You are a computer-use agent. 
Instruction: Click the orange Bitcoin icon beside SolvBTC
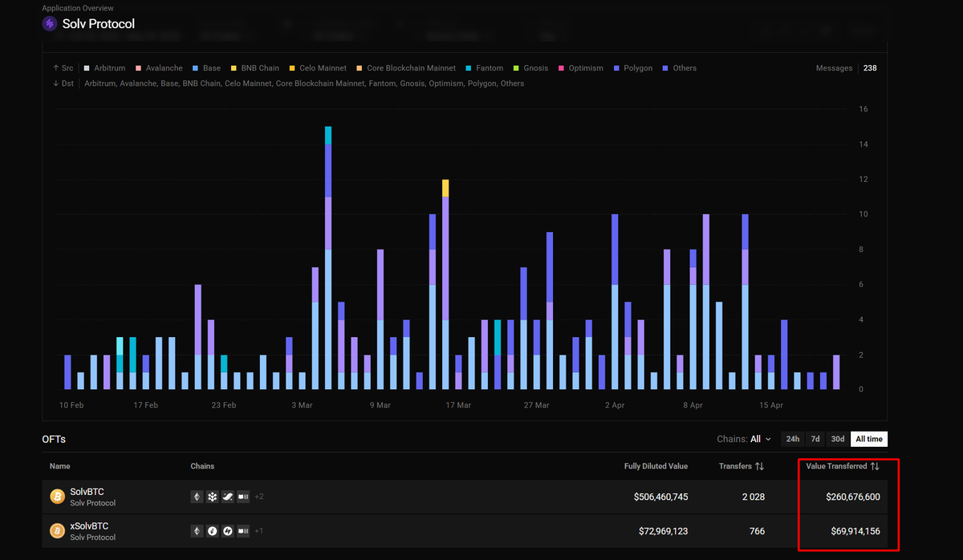[57, 497]
